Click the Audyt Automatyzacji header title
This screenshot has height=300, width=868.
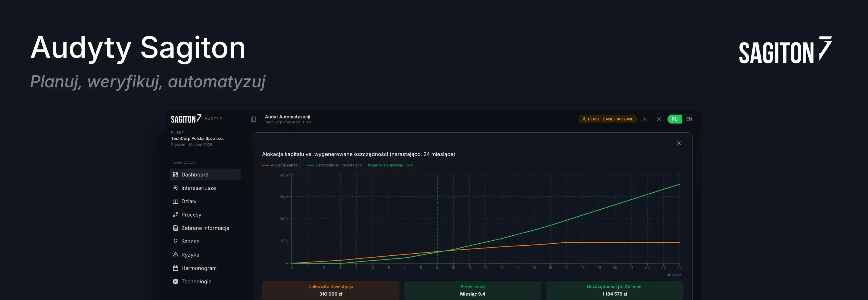[x=287, y=117]
